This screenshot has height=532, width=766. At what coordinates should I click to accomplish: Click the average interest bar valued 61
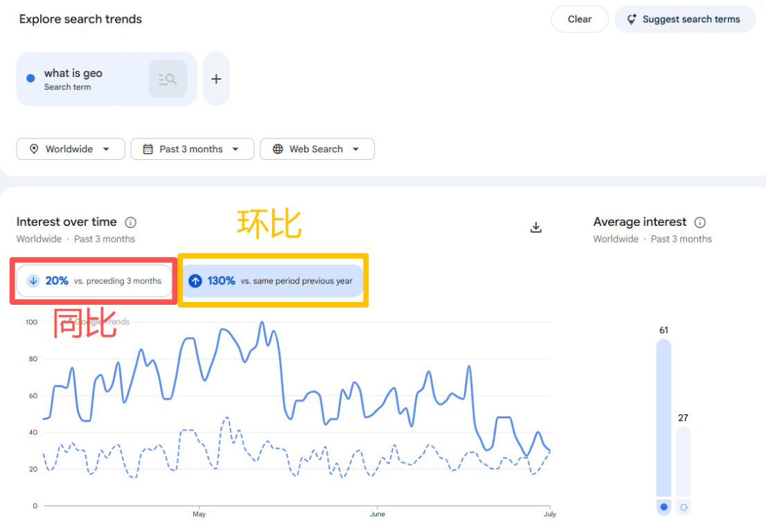(664, 418)
